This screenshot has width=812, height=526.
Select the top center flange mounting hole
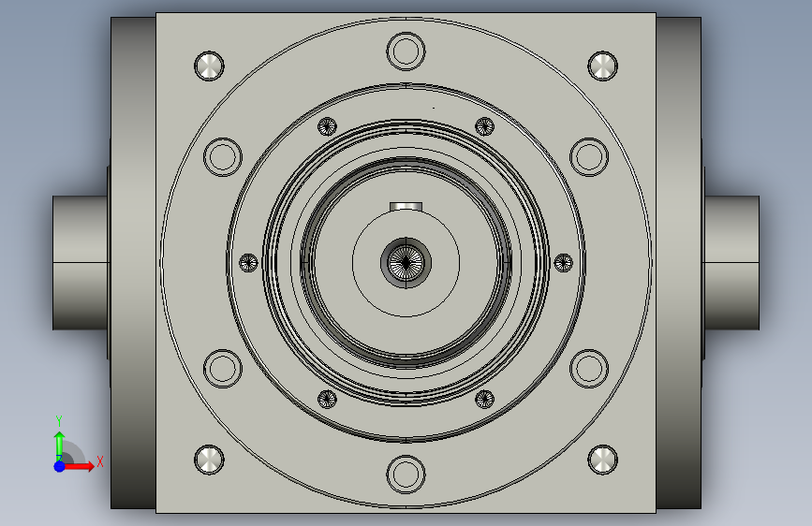click(x=406, y=51)
